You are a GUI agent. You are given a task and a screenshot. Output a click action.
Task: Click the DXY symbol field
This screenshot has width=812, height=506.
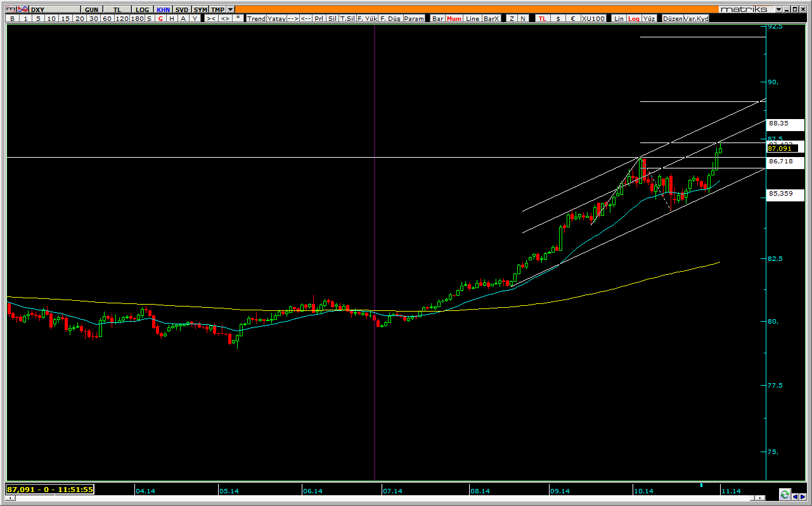point(55,9)
